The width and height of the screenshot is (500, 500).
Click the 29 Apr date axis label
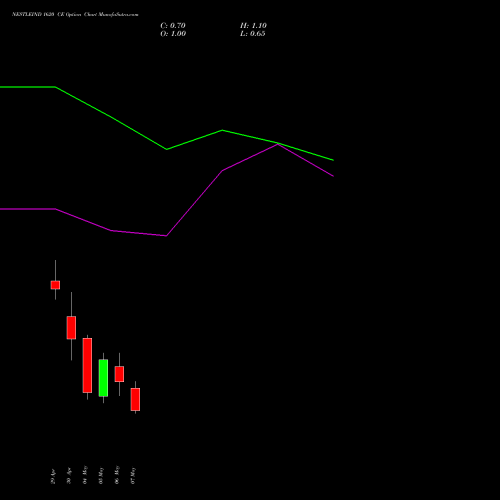pos(53,476)
